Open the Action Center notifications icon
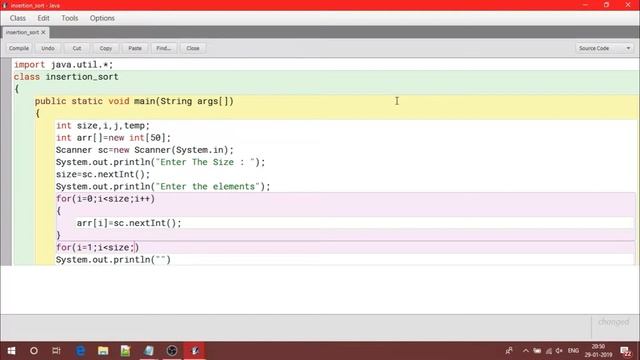Image resolution: width=640 pixels, height=360 pixels. [x=625, y=351]
